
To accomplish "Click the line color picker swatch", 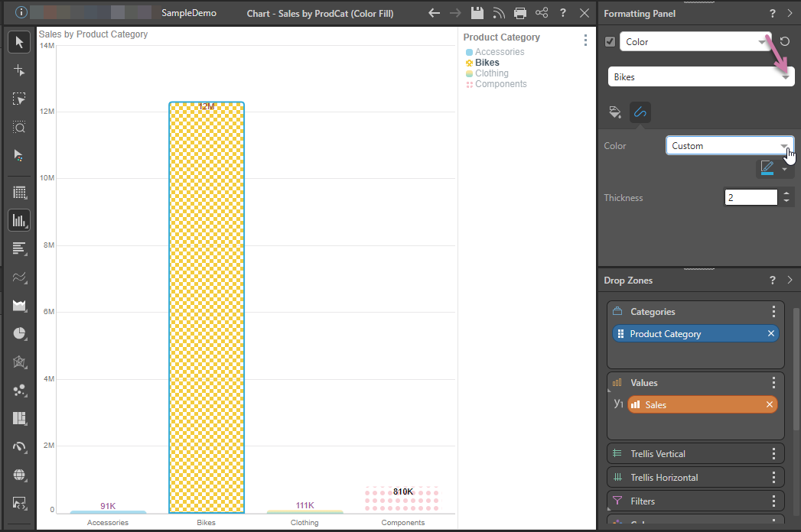I will tap(767, 169).
